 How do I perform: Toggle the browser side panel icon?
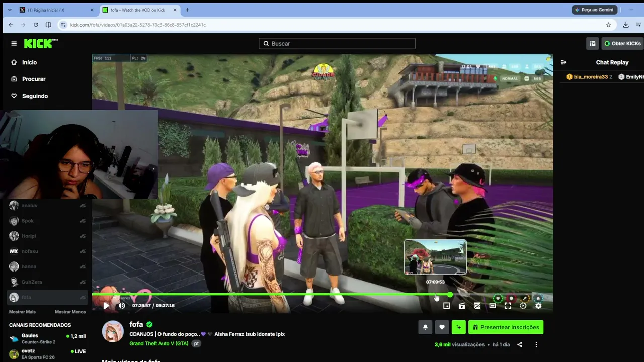coord(48,25)
